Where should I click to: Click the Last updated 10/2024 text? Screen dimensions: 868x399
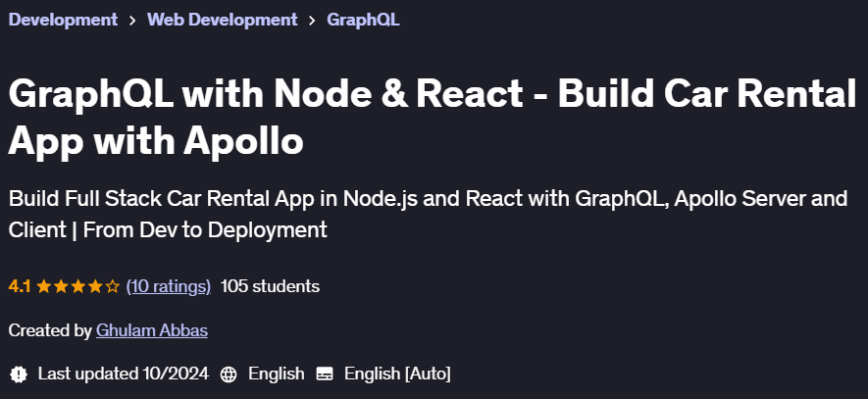click(123, 374)
